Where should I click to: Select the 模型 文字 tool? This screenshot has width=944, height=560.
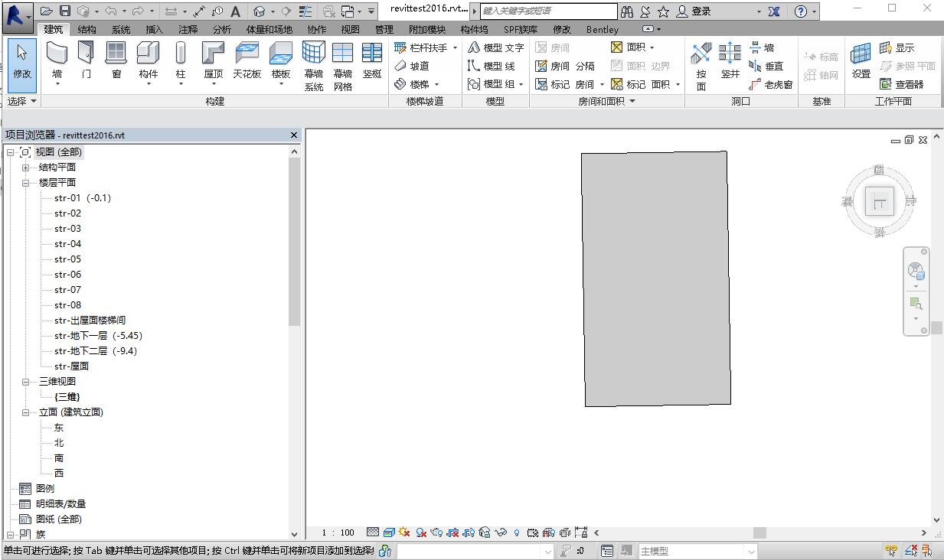point(495,47)
